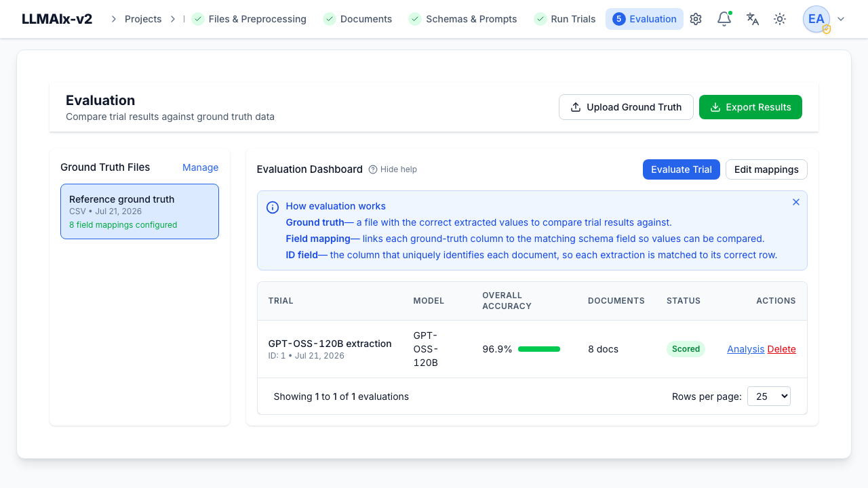Click info icon in help banner

click(x=273, y=207)
